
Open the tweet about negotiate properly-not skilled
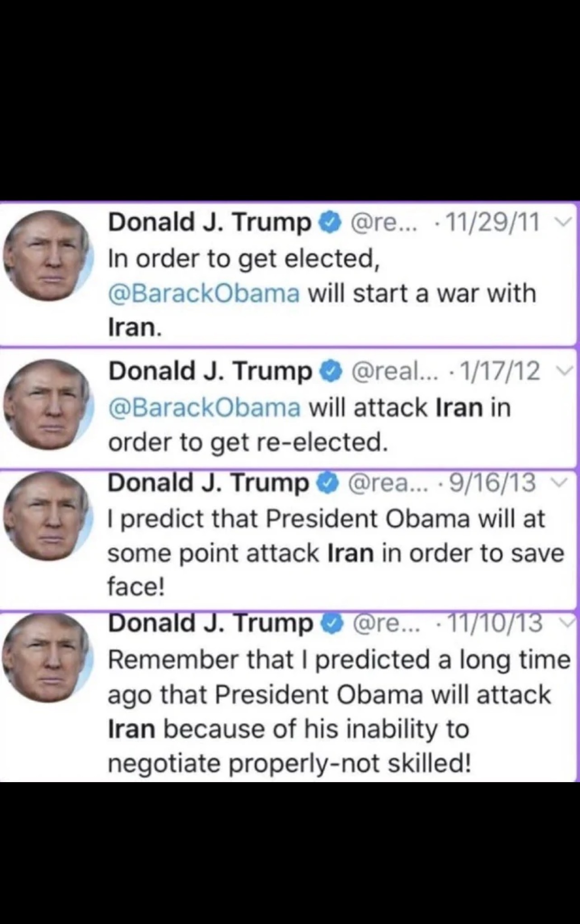[289, 697]
